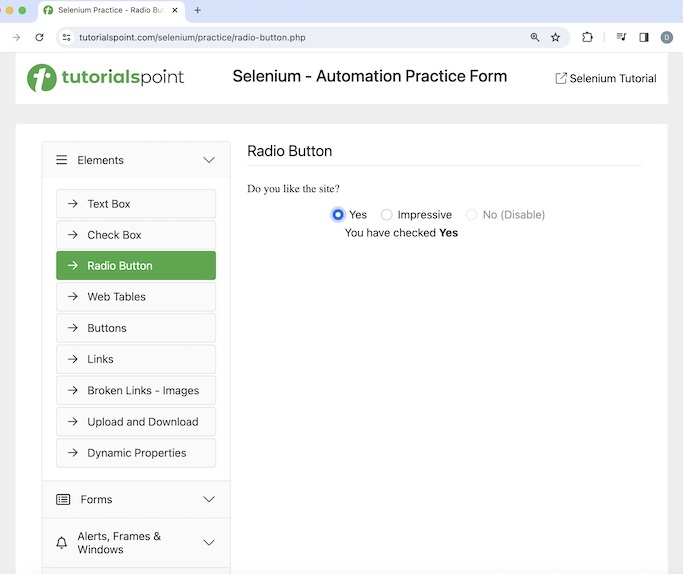683x574 pixels.
Task: Open the Check Box menu item
Action: [x=136, y=235]
